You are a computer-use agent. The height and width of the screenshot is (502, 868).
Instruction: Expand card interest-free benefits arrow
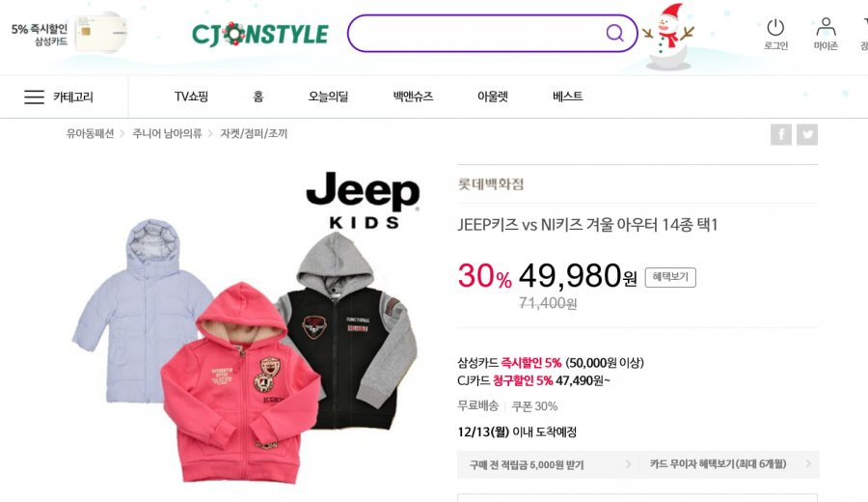click(808, 463)
